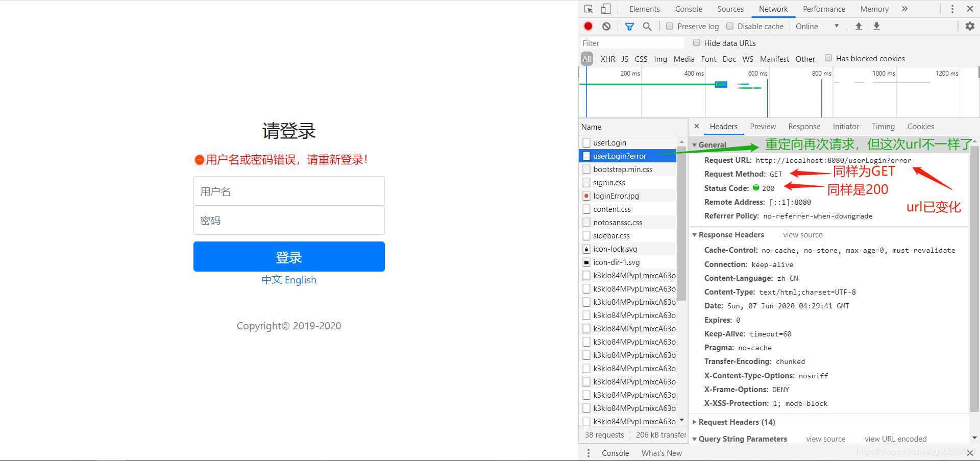980x461 pixels.
Task: Toggle the network filter funnel icon
Action: coord(629,26)
